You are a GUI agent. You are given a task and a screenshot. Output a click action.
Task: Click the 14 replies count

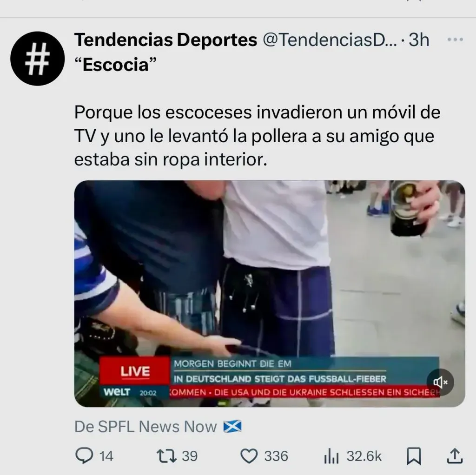(x=106, y=456)
